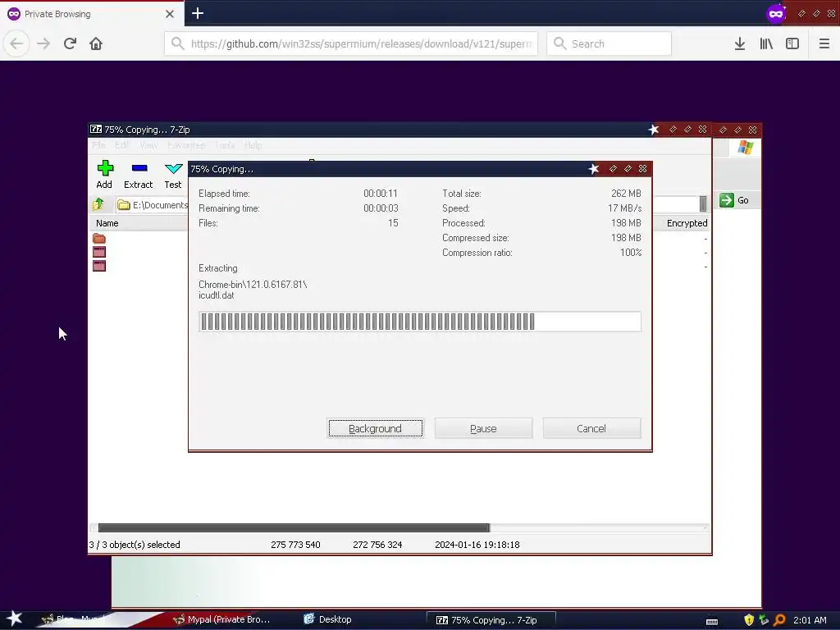Image resolution: width=840 pixels, height=630 pixels.
Task: Close the Copying dialog using its titlebar X
Action: click(643, 169)
